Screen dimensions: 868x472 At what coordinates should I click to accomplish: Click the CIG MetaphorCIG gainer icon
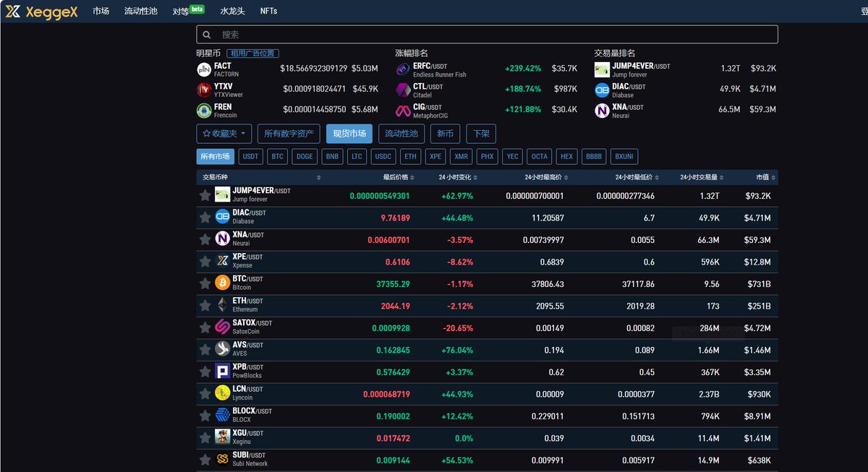[403, 111]
